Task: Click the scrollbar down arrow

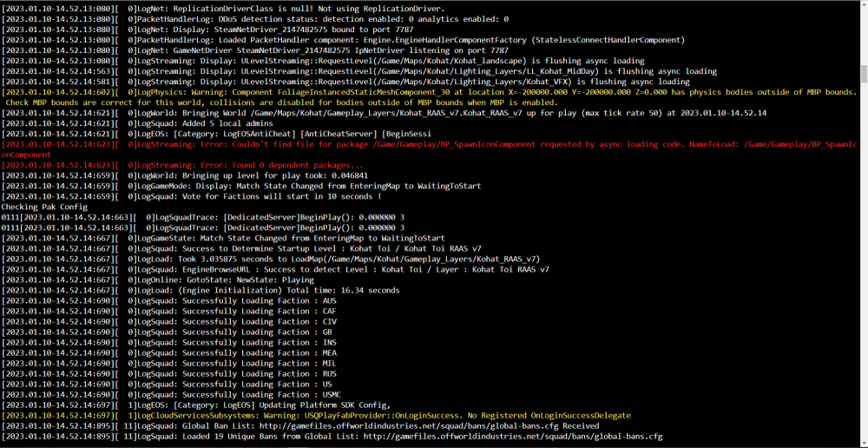Action: 863,443
